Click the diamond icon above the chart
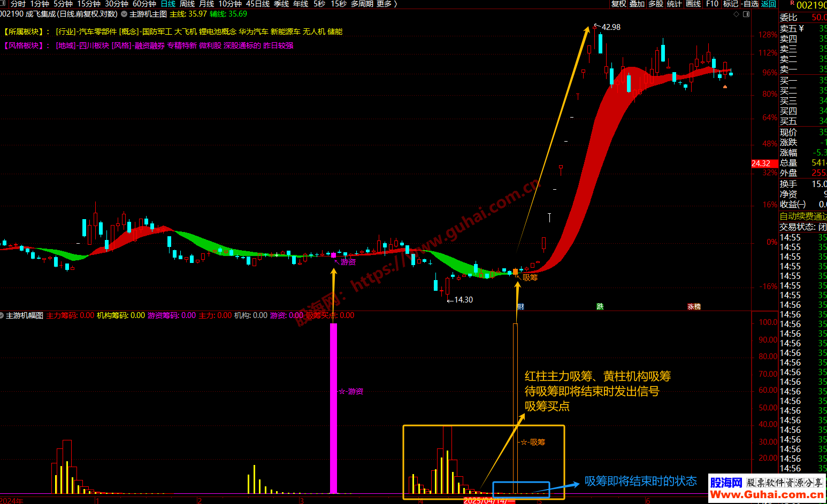 pyautogui.click(x=736, y=14)
